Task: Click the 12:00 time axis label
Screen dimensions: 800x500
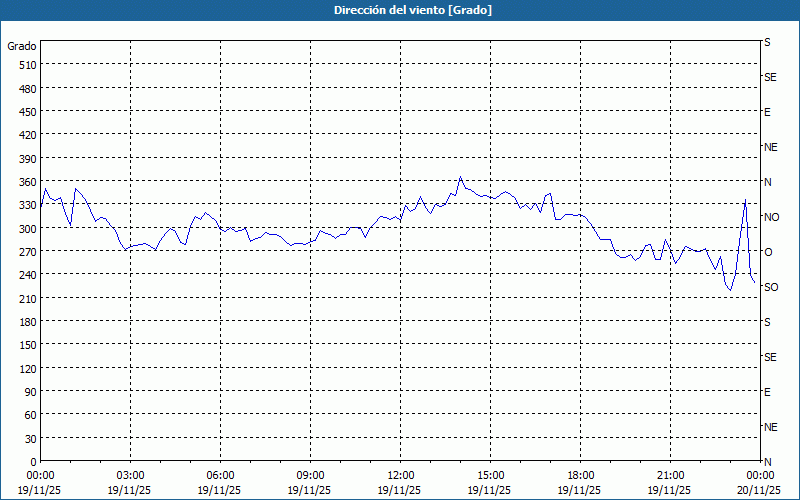Action: tap(401, 475)
